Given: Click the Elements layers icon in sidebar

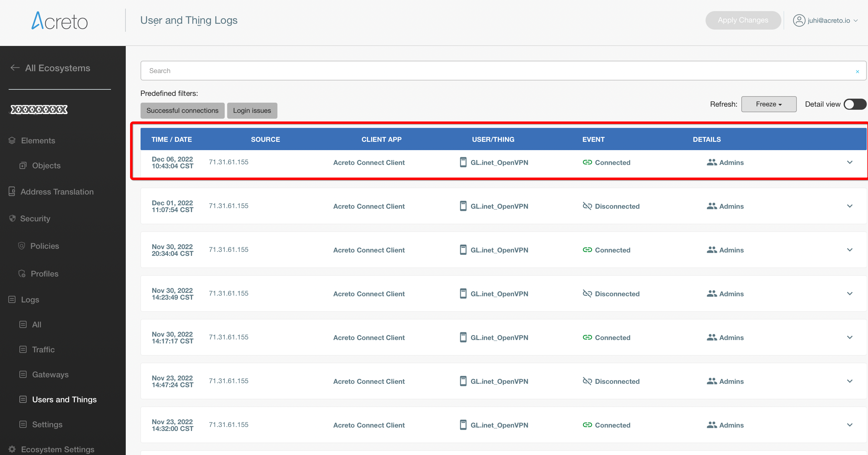Looking at the screenshot, I should [x=12, y=141].
